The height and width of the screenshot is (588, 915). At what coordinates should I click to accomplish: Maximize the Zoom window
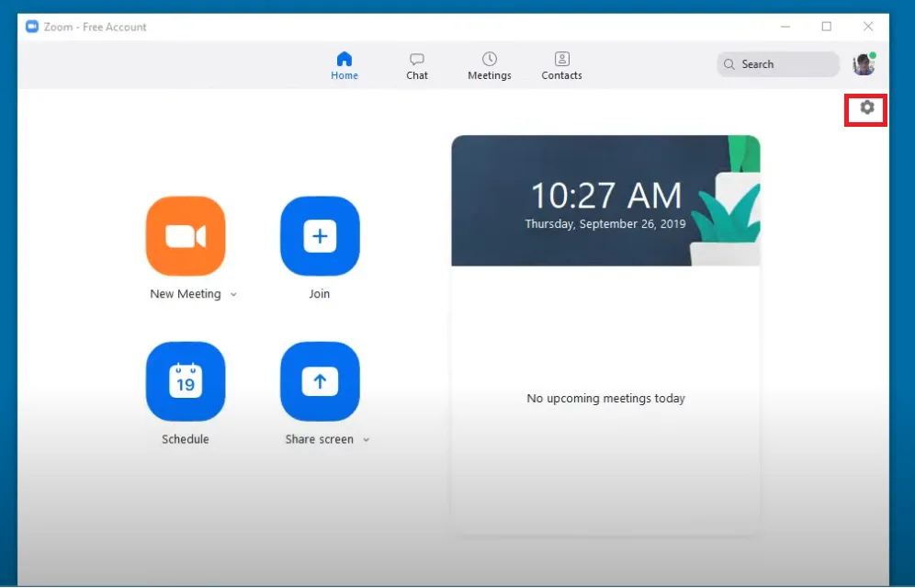coord(827,27)
